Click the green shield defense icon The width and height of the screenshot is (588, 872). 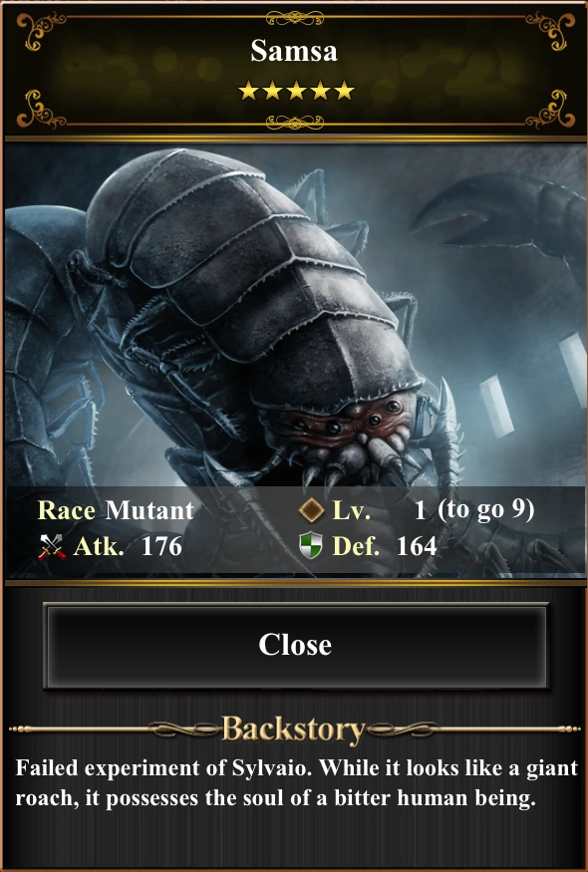point(310,545)
